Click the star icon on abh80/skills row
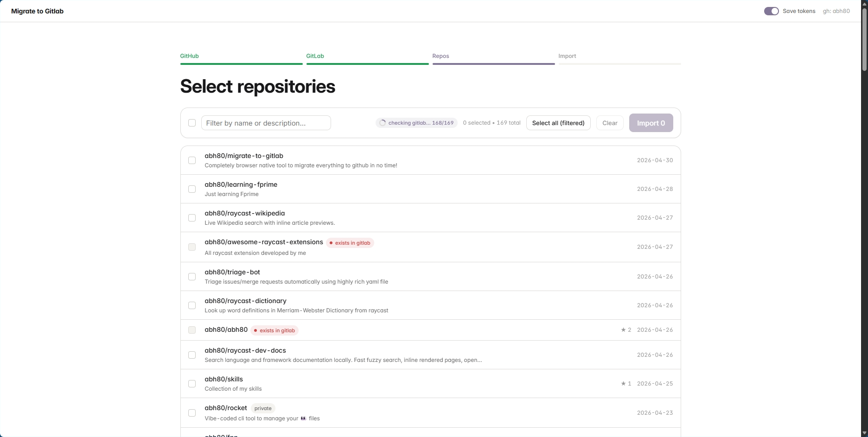The width and height of the screenshot is (868, 437). pyautogui.click(x=623, y=384)
